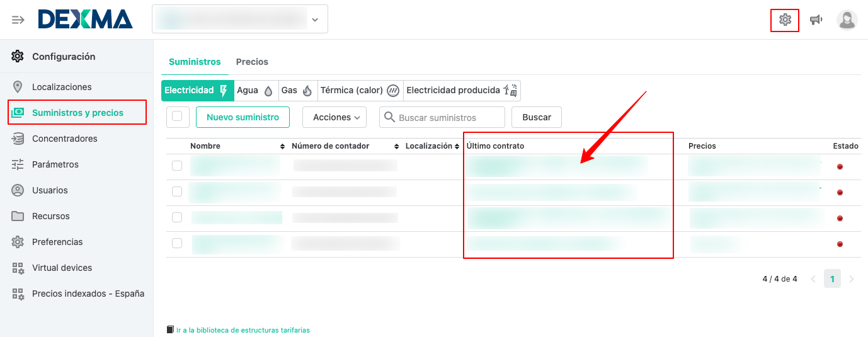Viewport: 868px width, 337px height.
Task: Open the announcements megaphone icon
Action: click(x=816, y=20)
